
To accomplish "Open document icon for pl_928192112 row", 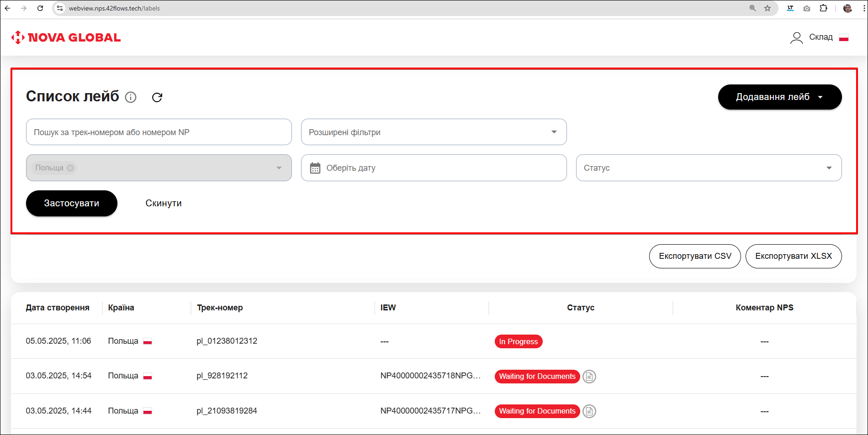I will click(589, 377).
